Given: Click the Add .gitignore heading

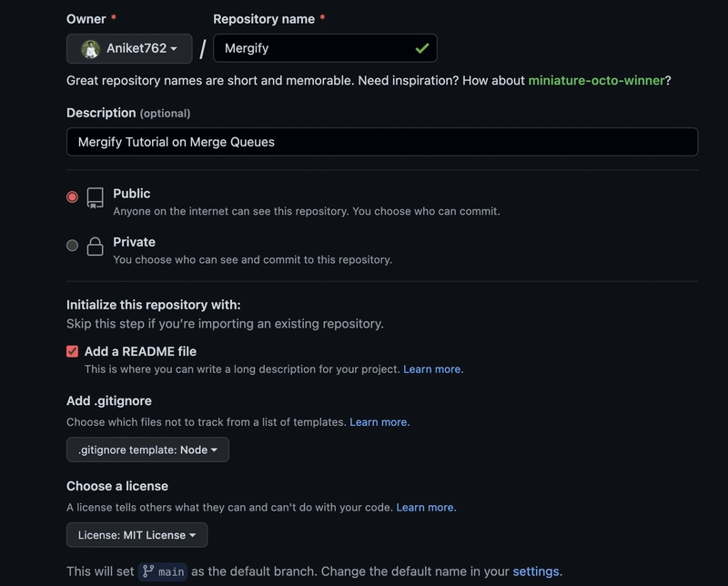Looking at the screenshot, I should [x=109, y=400].
